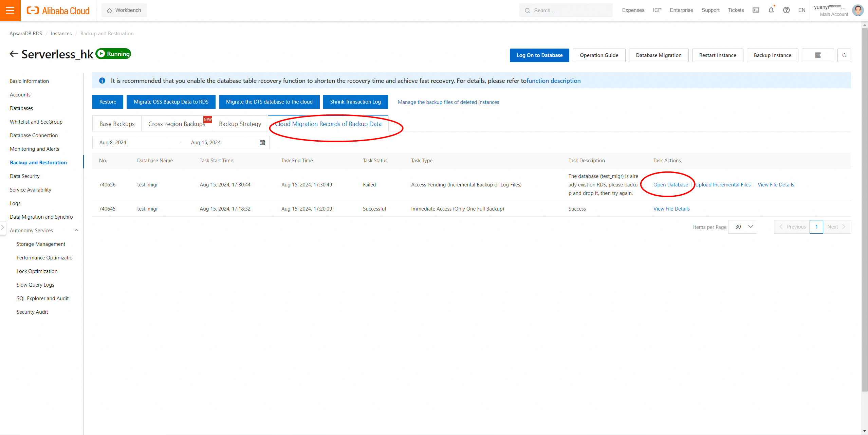Open Manage the backup files of deleted instances
The image size is (868, 435).
(x=448, y=102)
